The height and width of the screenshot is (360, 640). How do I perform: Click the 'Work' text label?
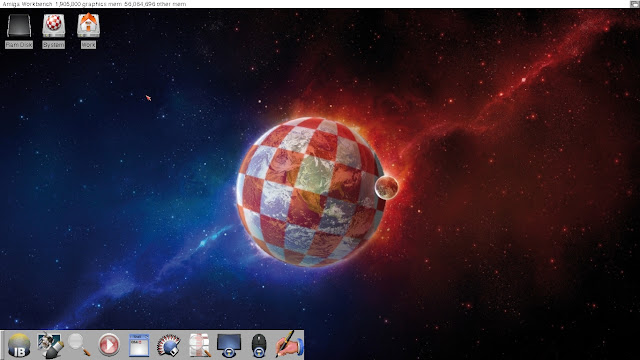[88, 45]
